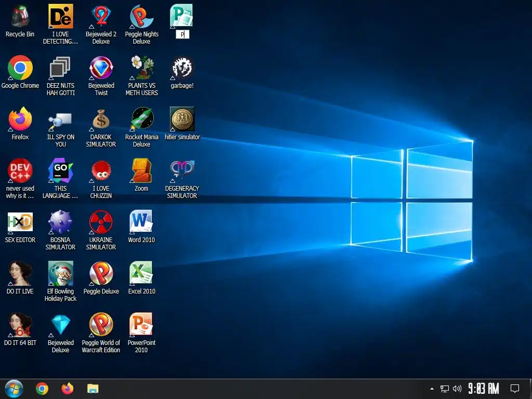This screenshot has height=399, width=532.
Task: Select the Peggle Nights Deluxe icon
Action: click(141, 16)
